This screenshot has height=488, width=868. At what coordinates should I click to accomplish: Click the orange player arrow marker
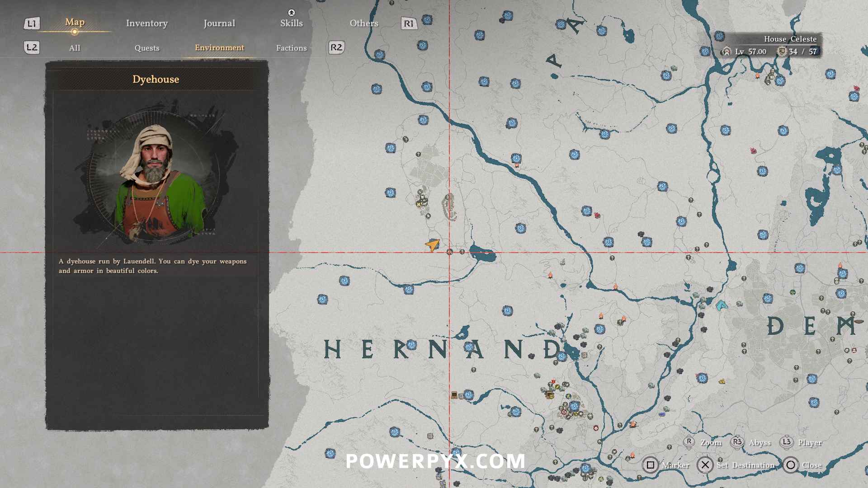tap(433, 245)
